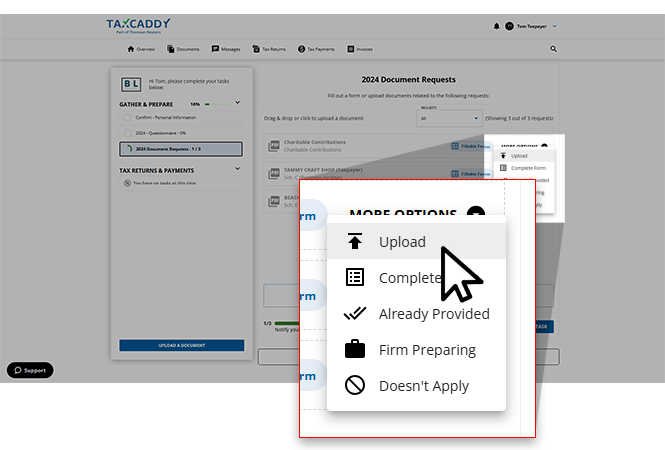Screen dimensions: 665x450
Task: Open Fillable Form for Charitable Contributions
Action: pos(471,146)
